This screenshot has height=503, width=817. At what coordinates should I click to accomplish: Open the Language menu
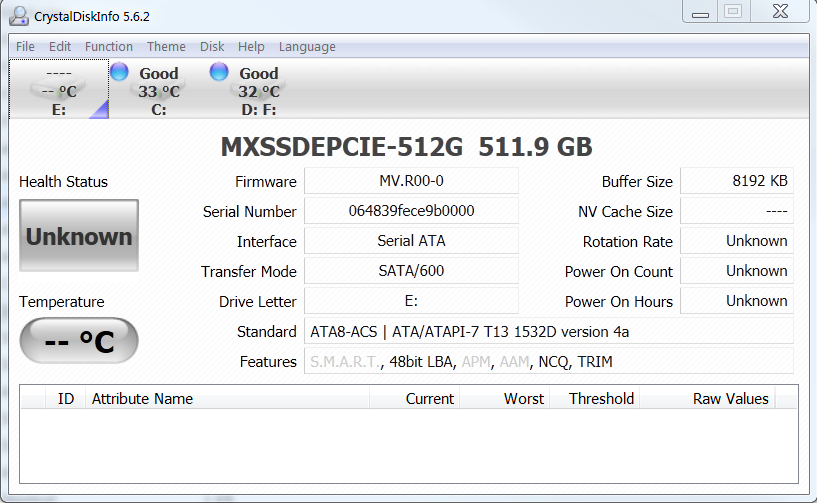click(307, 47)
